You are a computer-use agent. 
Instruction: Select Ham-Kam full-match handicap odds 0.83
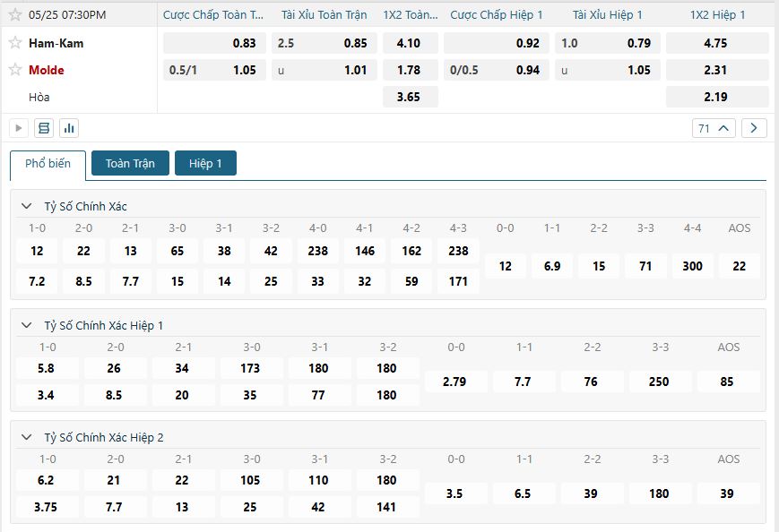(x=214, y=43)
